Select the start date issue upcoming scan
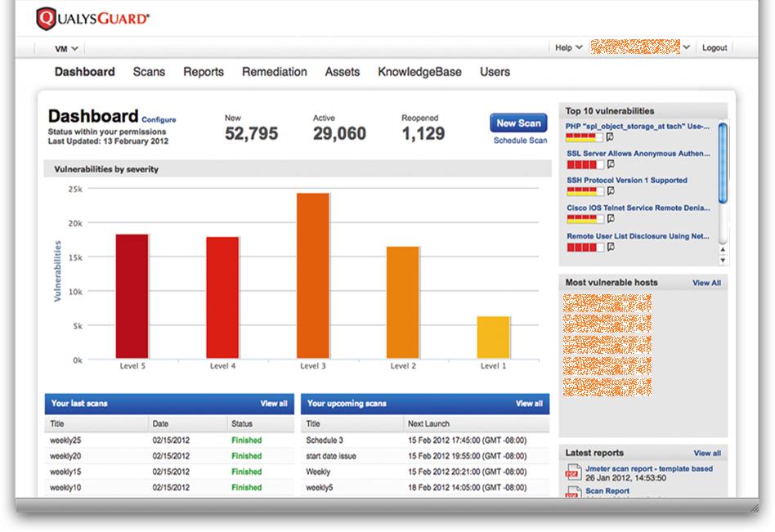775x532 pixels. click(x=330, y=456)
